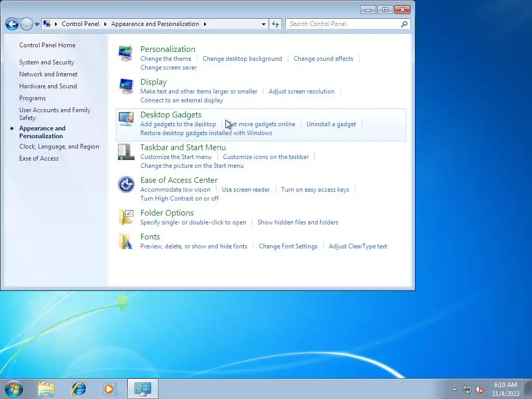Launch Internet Explorer from the taskbar
532x399 pixels.
(x=79, y=389)
